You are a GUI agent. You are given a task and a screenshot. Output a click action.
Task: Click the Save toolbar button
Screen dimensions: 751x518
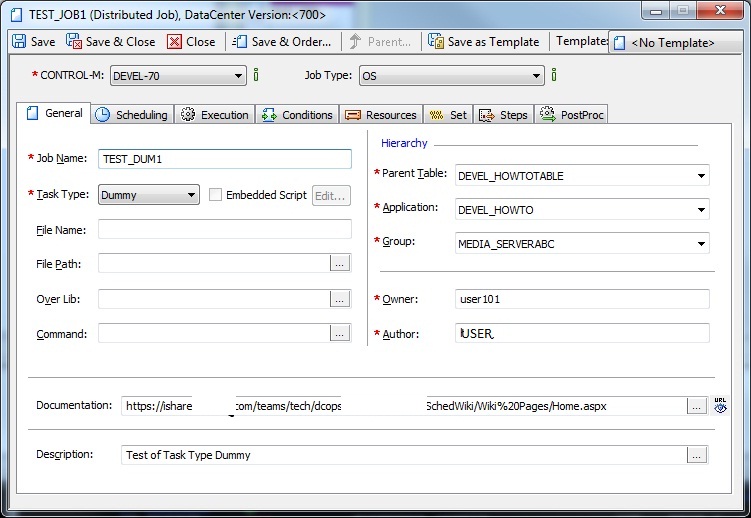coord(34,42)
